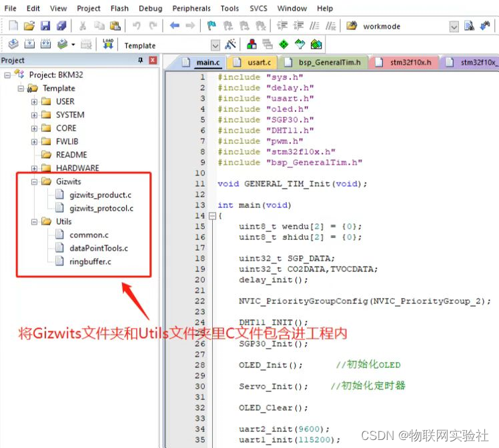Open Options for Target magic wand icon
Viewport: 499px width, 448px height.
(x=231, y=45)
